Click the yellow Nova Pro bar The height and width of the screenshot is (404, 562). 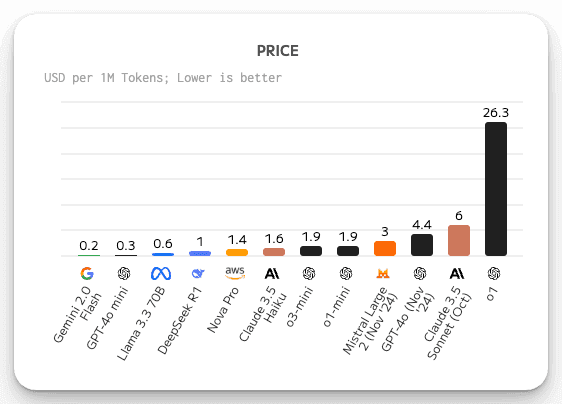click(237, 252)
